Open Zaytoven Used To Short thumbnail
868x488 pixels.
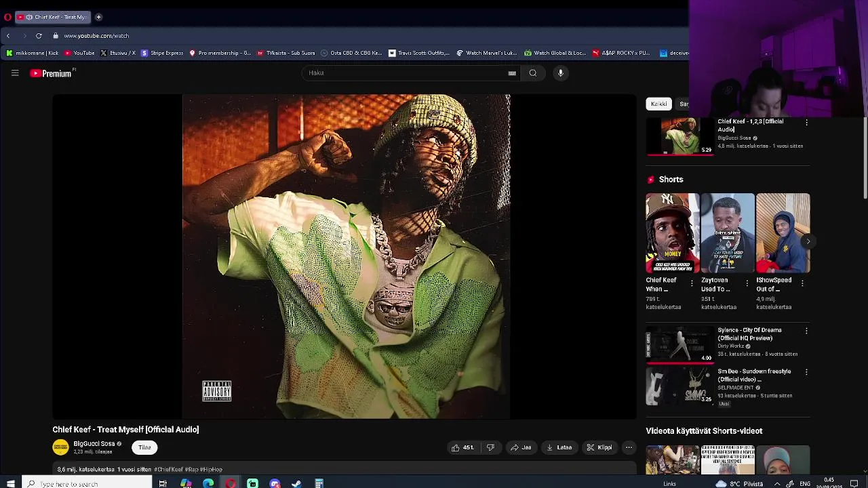tap(728, 233)
